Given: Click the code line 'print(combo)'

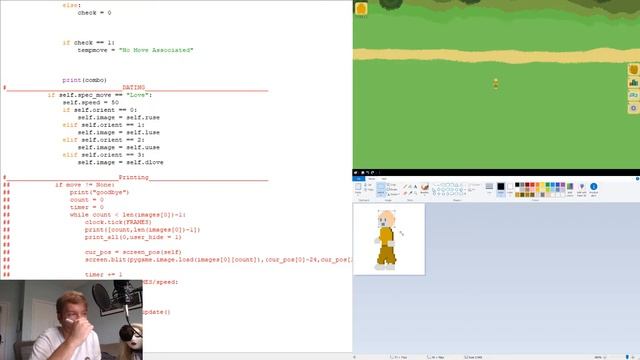Looking at the screenshot, I should [x=84, y=80].
